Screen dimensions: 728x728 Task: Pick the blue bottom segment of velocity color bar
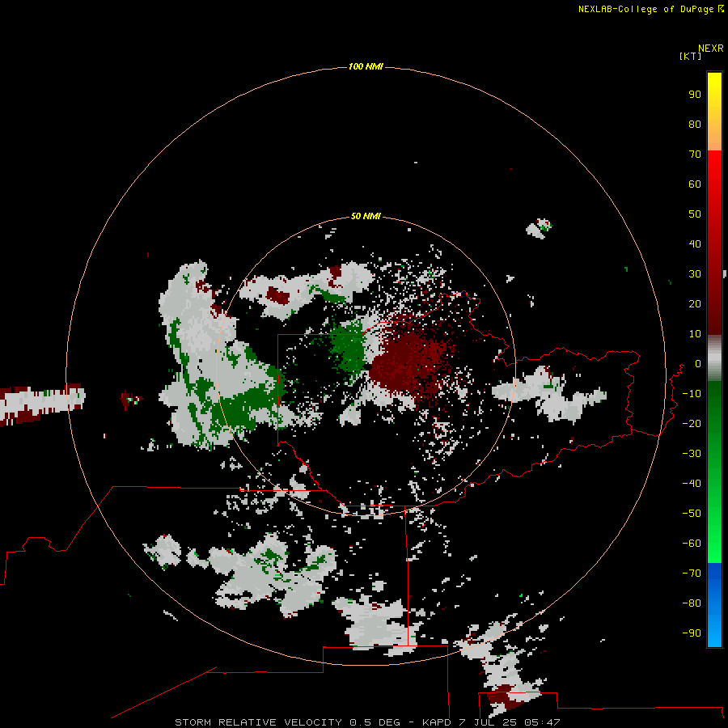(x=714, y=604)
